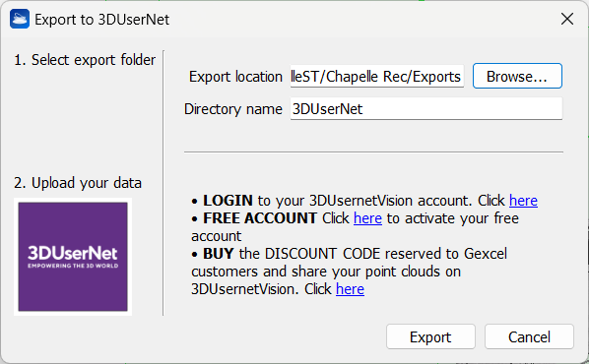Screen dimensions: 589x364
Task: Click the Browse... button
Action: click(517, 76)
